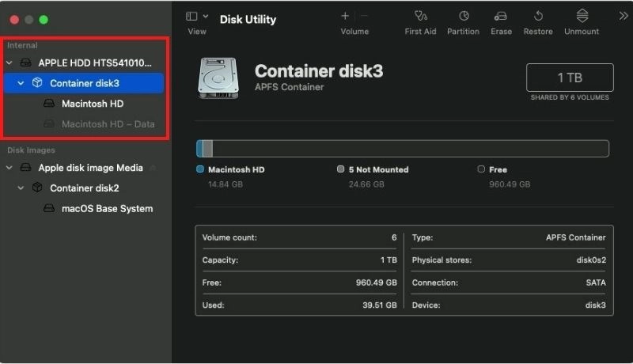633x364 pixels.
Task: Select Macintosh HD – Data volume
Action: coord(108,124)
